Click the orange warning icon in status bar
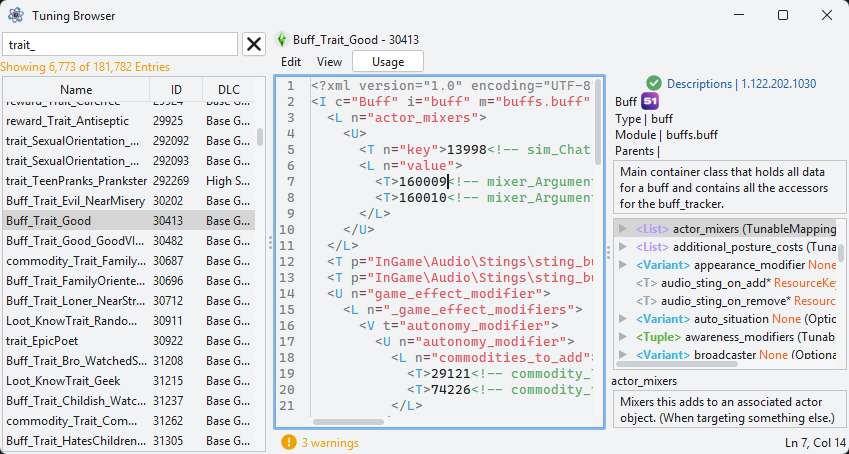The width and height of the screenshot is (849, 454). [289, 443]
